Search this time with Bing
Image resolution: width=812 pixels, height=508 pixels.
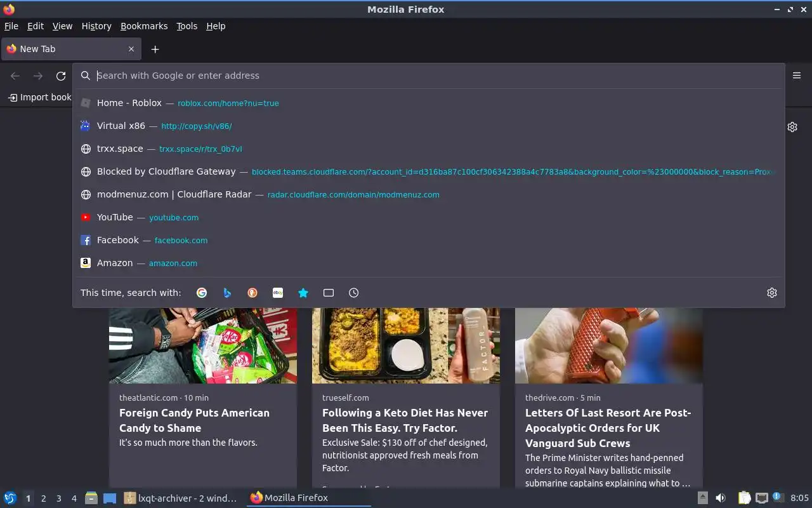[x=227, y=293]
